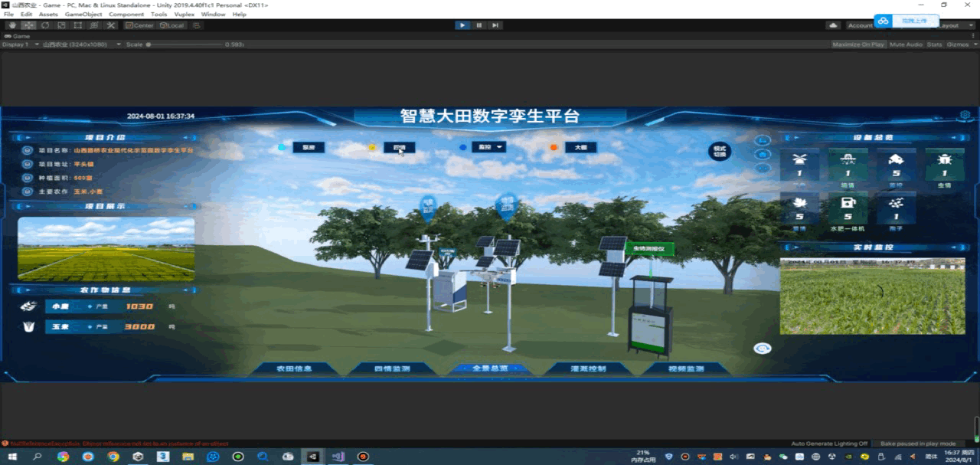This screenshot has width=980, height=465.
Task: Click the circular 模式切换 mode switch button
Action: [x=720, y=152]
